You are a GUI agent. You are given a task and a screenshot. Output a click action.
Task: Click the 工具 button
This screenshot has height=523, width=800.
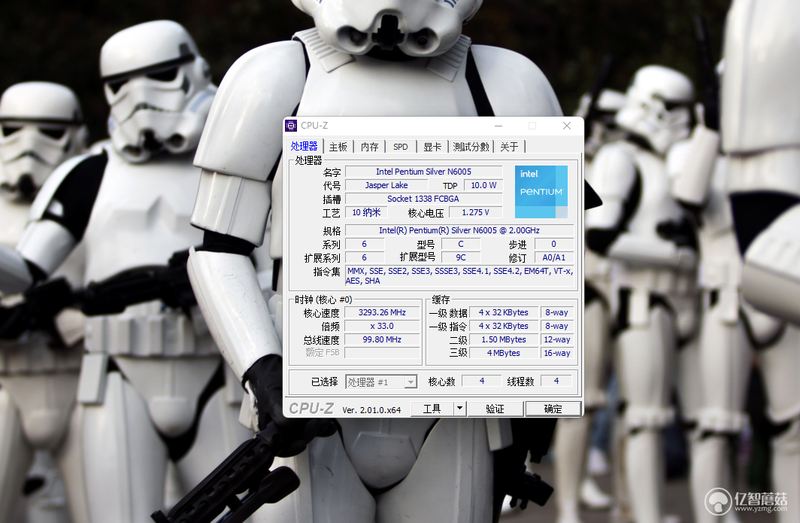tap(432, 409)
